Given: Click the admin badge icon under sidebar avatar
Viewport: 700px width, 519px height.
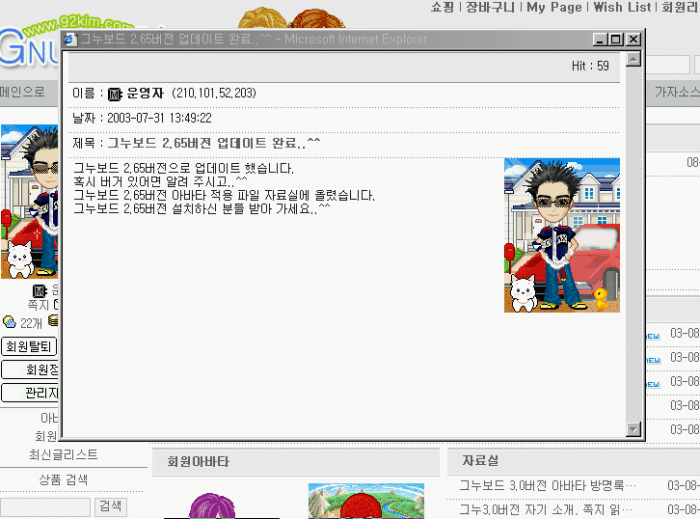Looking at the screenshot, I should (x=40, y=291).
